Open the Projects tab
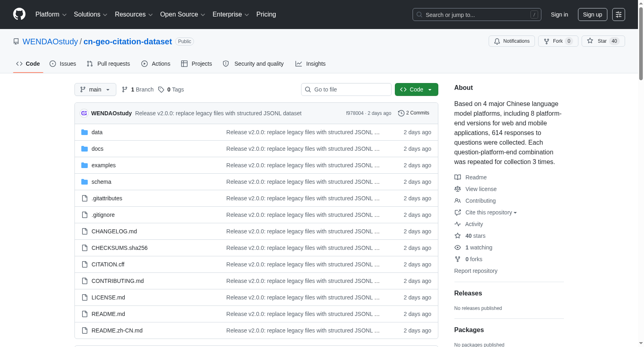The width and height of the screenshot is (644, 347). (196, 64)
